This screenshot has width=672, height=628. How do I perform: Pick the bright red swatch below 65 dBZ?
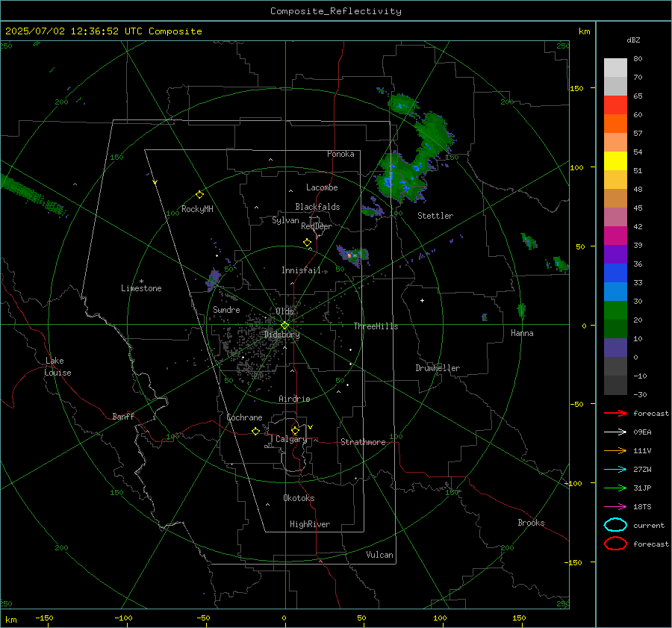click(x=615, y=105)
